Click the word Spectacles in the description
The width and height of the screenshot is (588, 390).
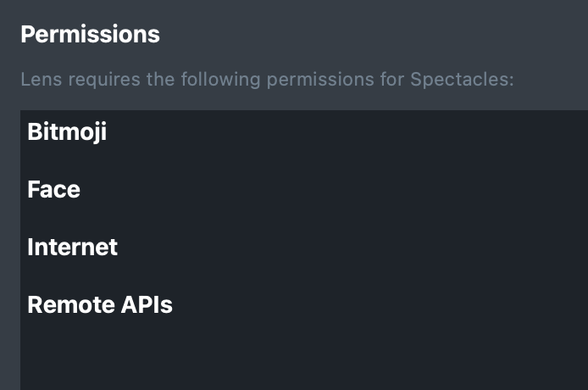coord(460,81)
